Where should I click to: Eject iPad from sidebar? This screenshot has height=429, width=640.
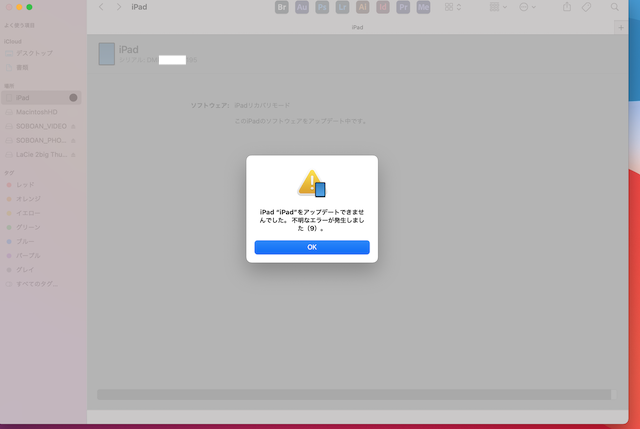click(73, 98)
